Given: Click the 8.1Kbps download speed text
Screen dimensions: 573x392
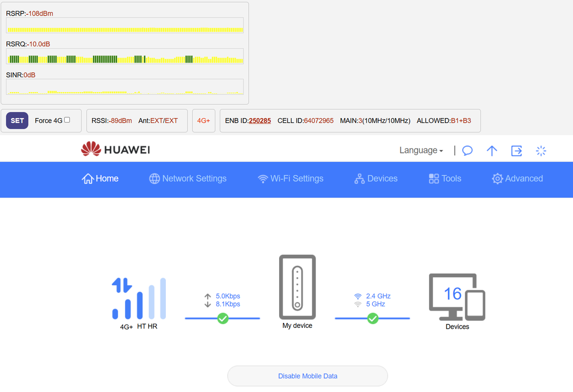Looking at the screenshot, I should coord(228,304).
